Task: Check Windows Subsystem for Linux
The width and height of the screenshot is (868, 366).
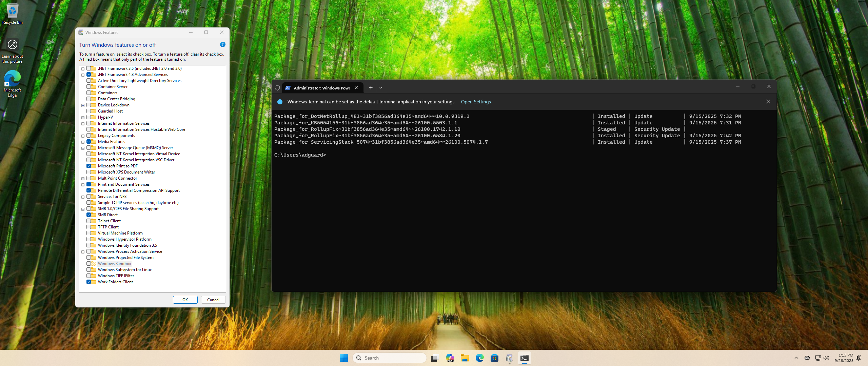Action: point(88,270)
